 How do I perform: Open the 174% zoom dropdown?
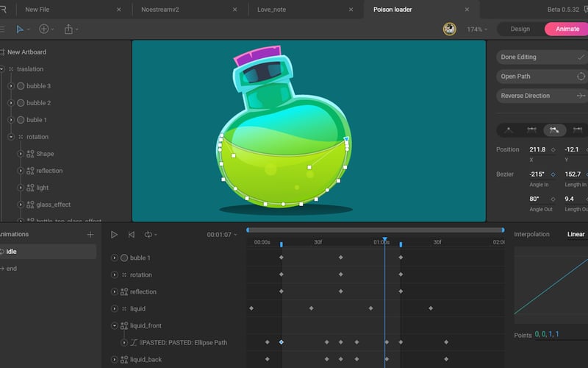tap(477, 29)
